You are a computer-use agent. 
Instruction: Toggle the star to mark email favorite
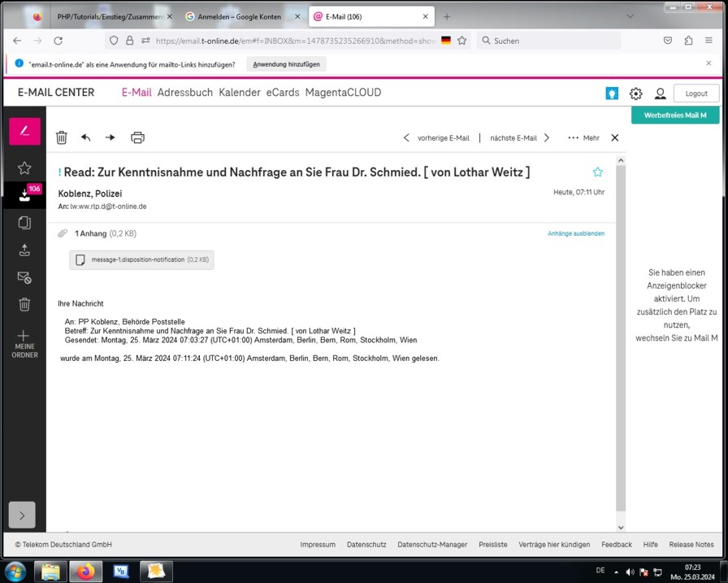pyautogui.click(x=598, y=172)
